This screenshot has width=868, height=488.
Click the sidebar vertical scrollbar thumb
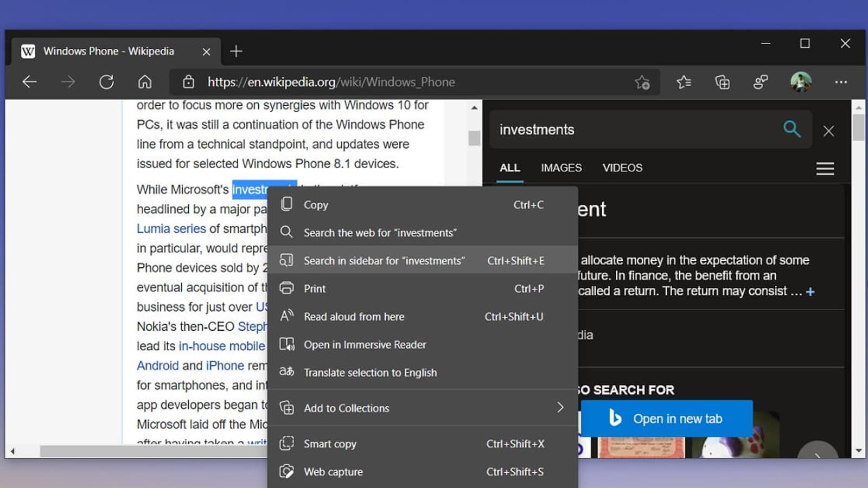(859, 128)
